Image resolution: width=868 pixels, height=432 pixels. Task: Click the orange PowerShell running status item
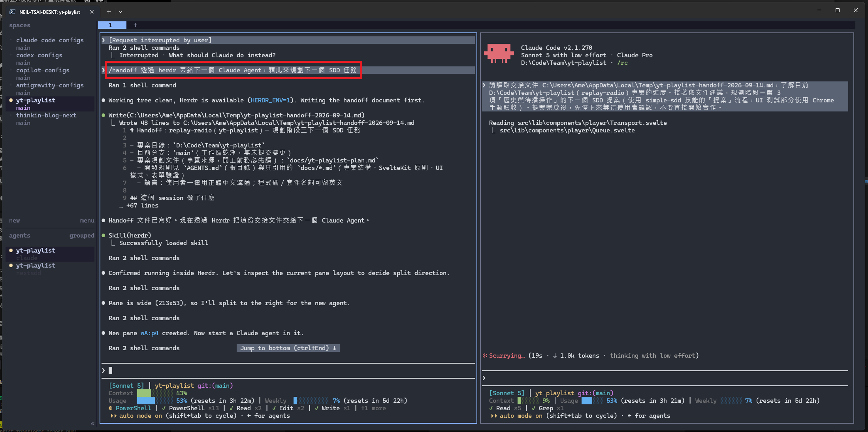pyautogui.click(x=130, y=408)
